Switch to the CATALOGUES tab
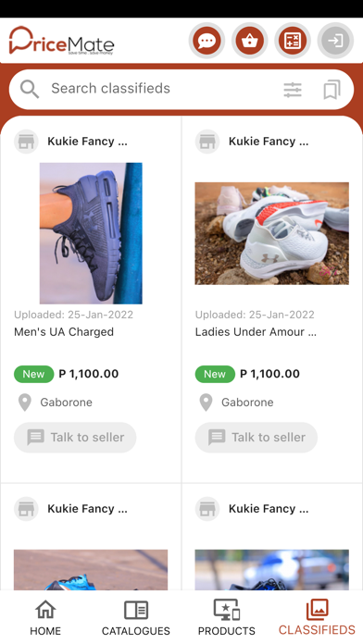363x644 pixels. (x=136, y=618)
